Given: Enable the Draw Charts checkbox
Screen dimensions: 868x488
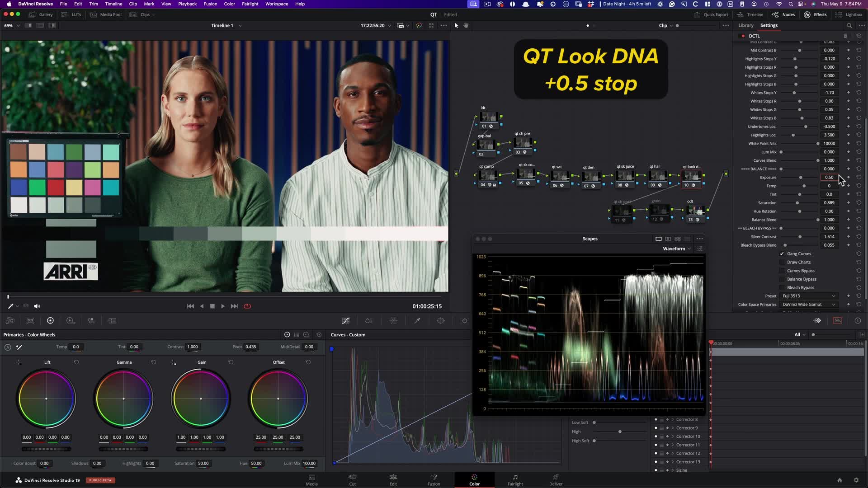Looking at the screenshot, I should (782, 263).
